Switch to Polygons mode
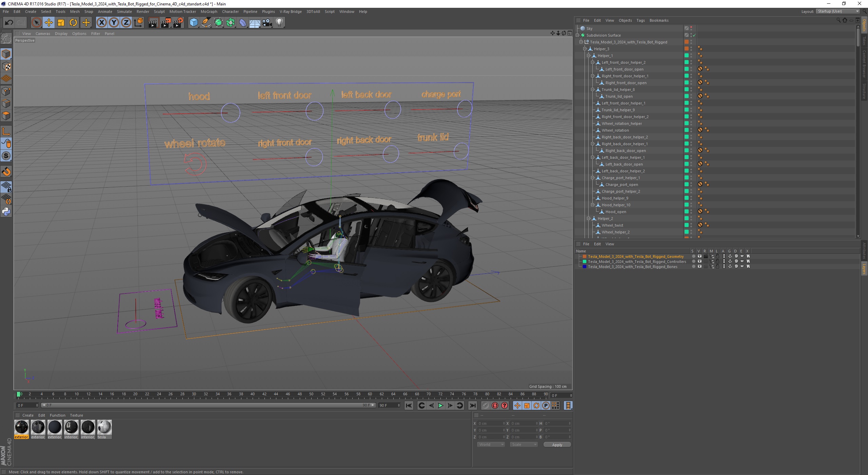The width and height of the screenshot is (868, 475). [x=6, y=116]
